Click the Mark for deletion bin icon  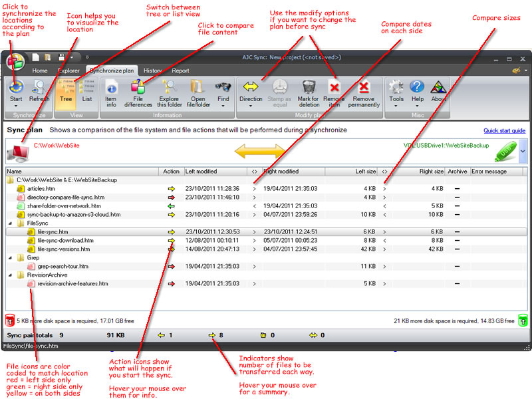[309, 87]
